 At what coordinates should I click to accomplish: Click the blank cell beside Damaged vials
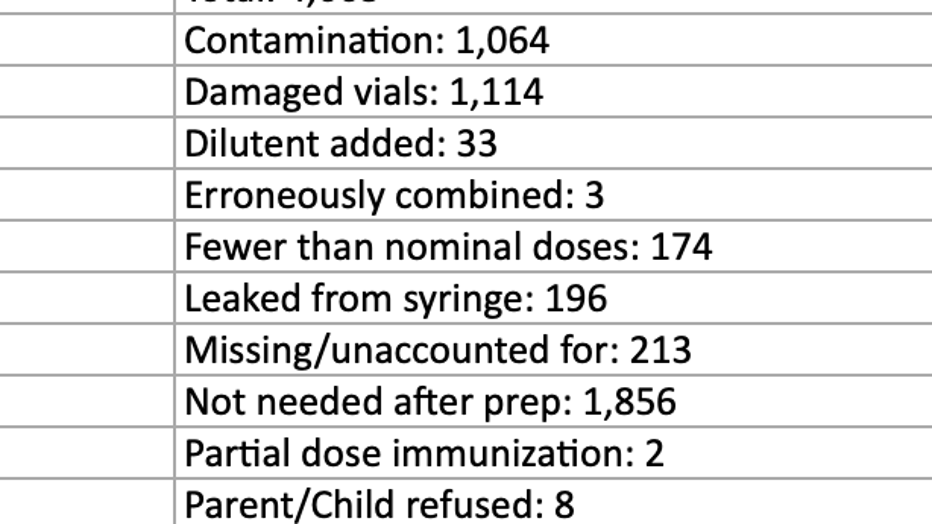(87, 91)
